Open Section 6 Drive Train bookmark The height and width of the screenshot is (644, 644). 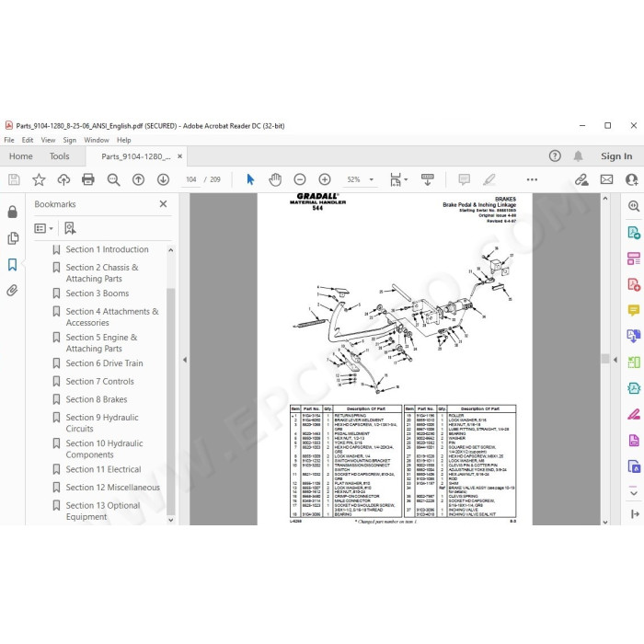(x=104, y=363)
